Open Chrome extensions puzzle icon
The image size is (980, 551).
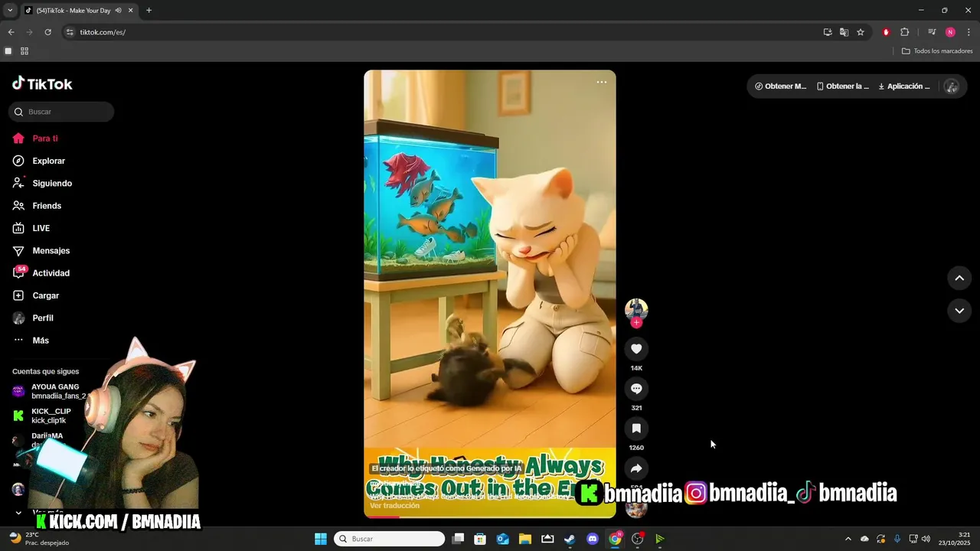(x=904, y=32)
